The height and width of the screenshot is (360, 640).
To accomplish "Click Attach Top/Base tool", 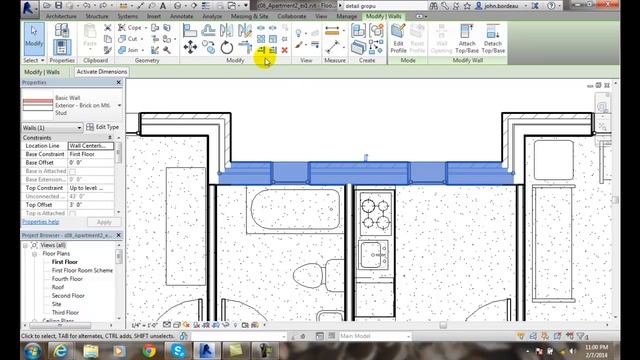I will [467, 39].
